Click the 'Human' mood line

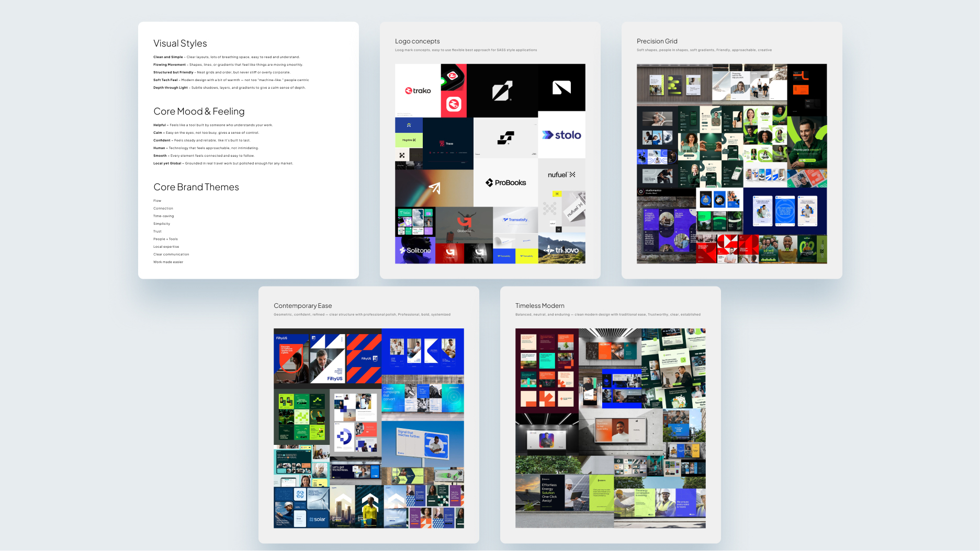click(206, 148)
